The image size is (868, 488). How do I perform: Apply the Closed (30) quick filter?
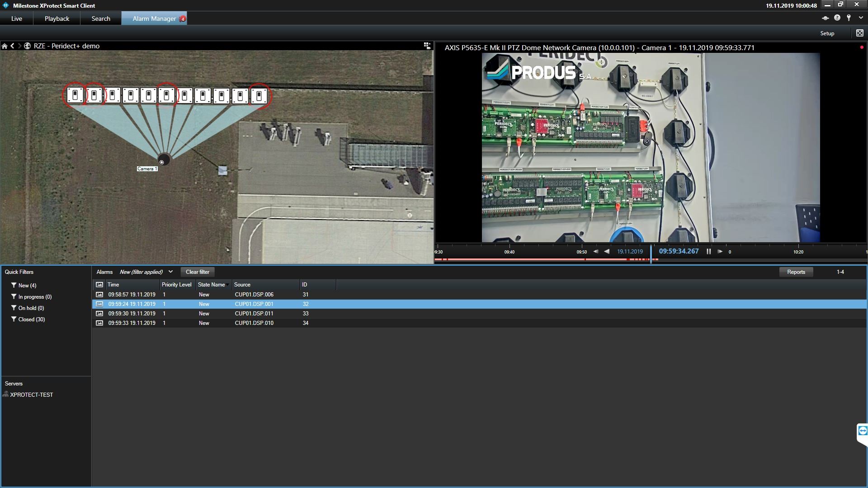(x=28, y=319)
